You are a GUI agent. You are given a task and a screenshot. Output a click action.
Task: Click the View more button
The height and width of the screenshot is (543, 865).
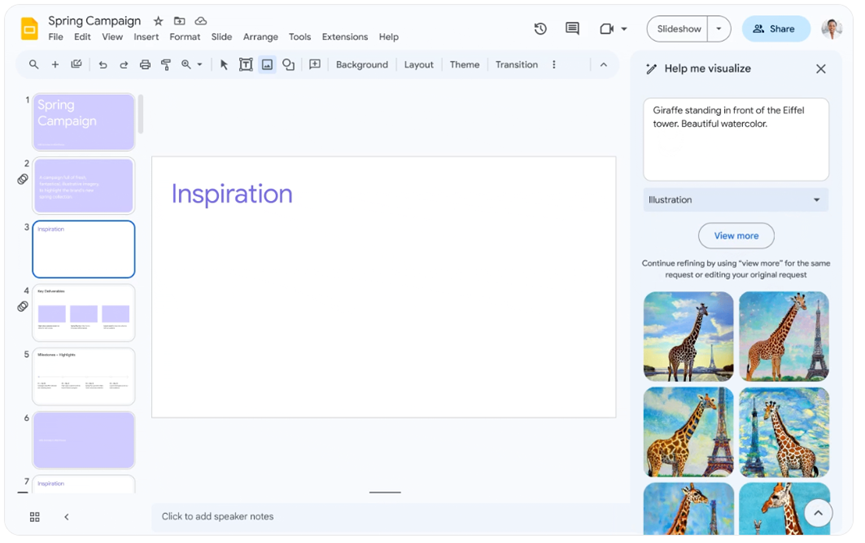tap(736, 236)
